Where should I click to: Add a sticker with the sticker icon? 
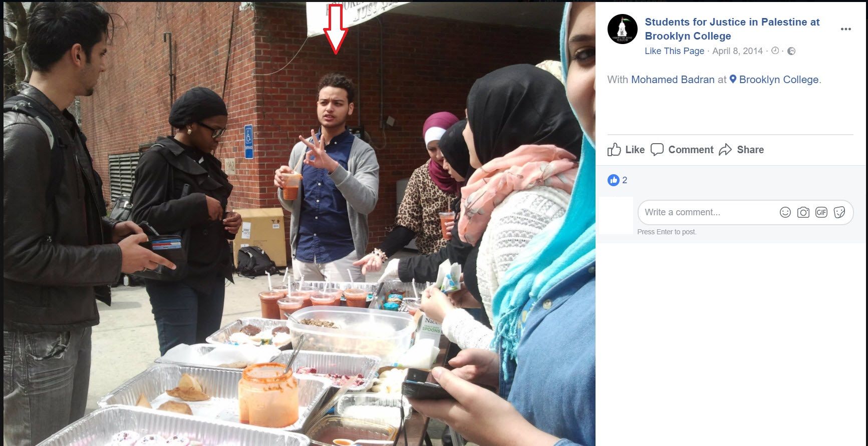coord(839,212)
